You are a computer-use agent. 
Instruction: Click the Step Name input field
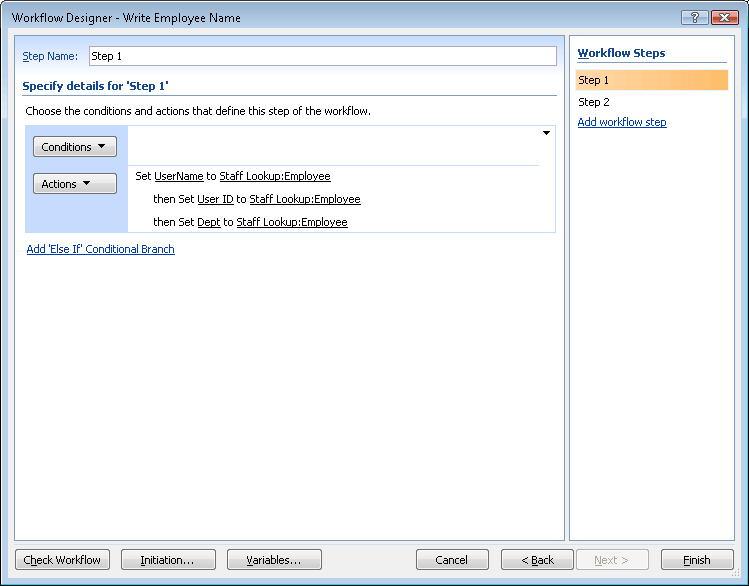pyautogui.click(x=322, y=56)
